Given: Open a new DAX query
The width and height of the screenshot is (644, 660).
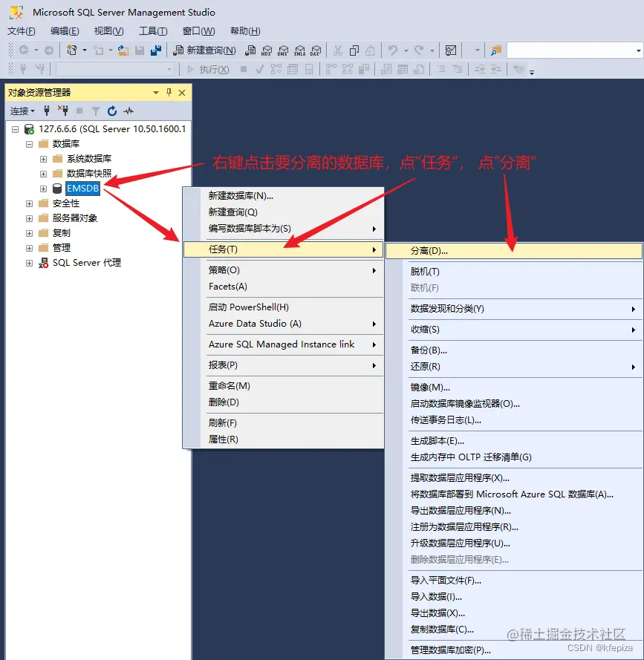Looking at the screenshot, I should click(316, 50).
